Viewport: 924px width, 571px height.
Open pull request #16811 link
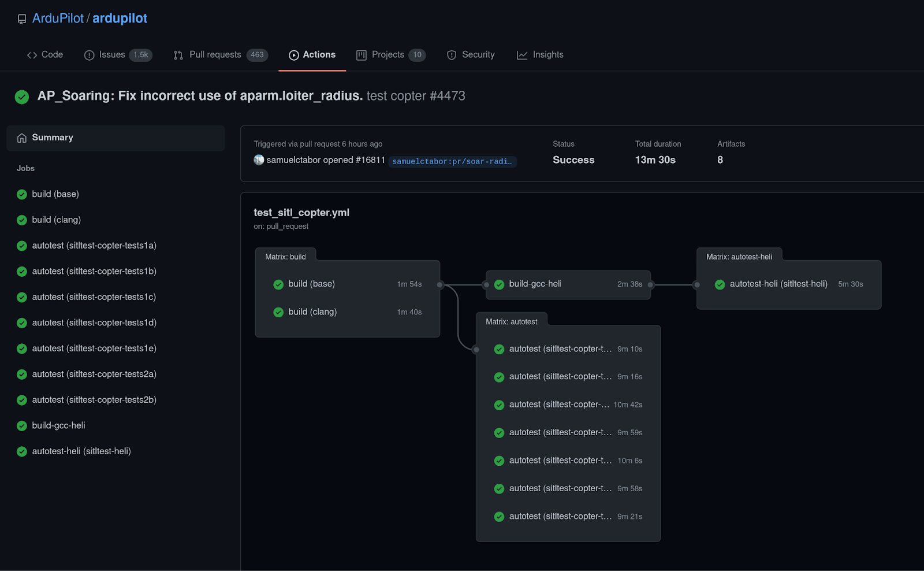pos(370,160)
